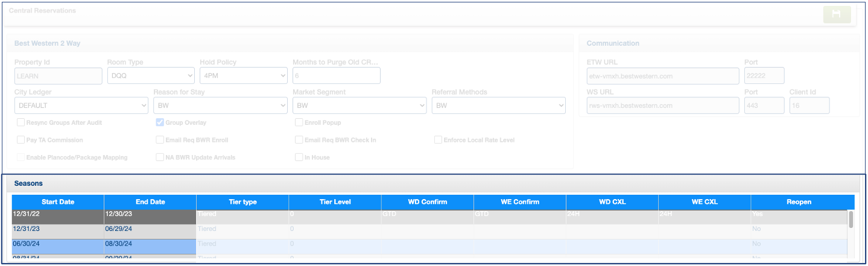This screenshot has width=868, height=266.
Task: Enable Resync Groups After Audit
Action: coord(21,122)
